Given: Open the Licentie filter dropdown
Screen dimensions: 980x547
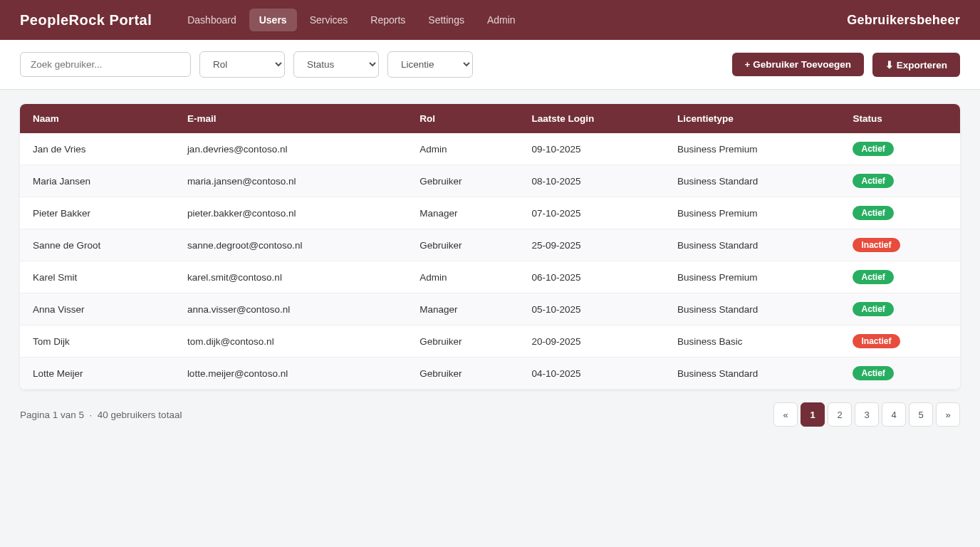Looking at the screenshot, I should 430,64.
